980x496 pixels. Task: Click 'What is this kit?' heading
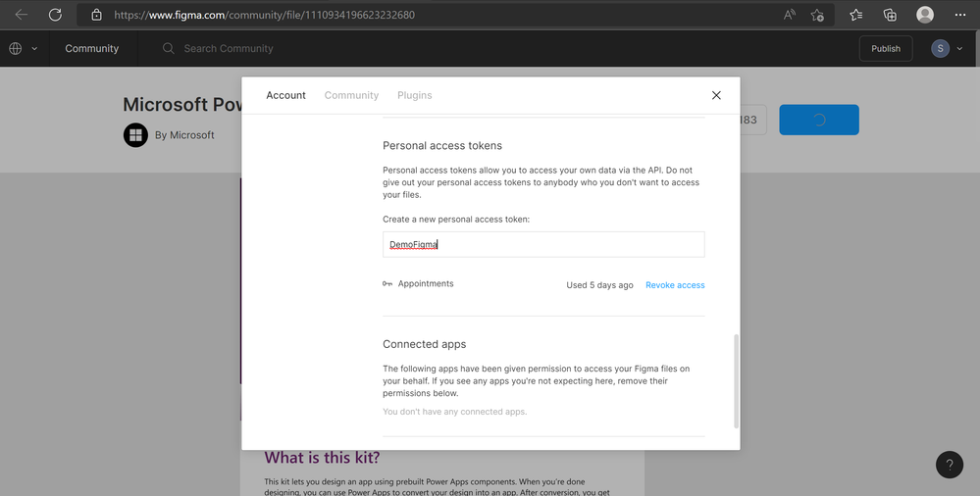[x=322, y=457]
